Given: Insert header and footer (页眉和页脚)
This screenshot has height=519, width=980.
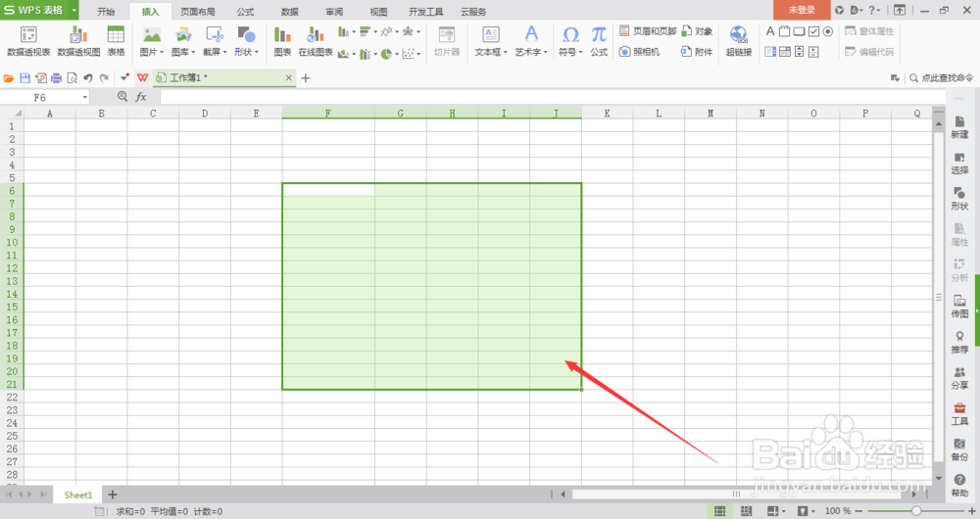Looking at the screenshot, I should coord(648,31).
